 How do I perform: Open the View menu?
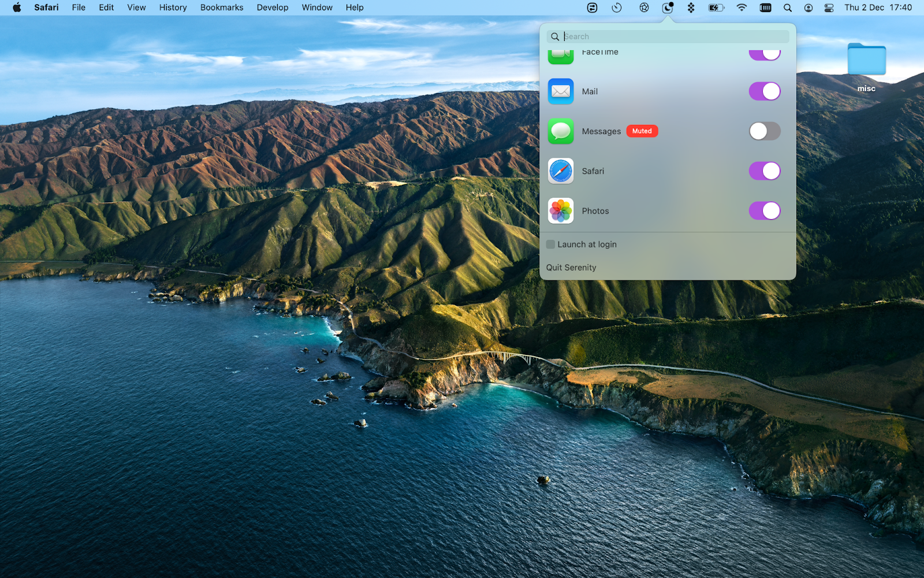136,8
